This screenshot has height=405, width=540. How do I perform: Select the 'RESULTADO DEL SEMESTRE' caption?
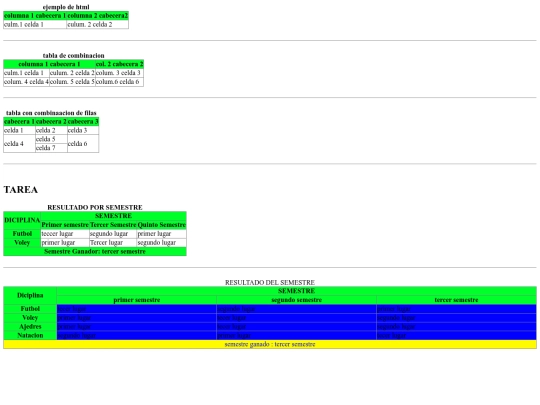(x=270, y=282)
